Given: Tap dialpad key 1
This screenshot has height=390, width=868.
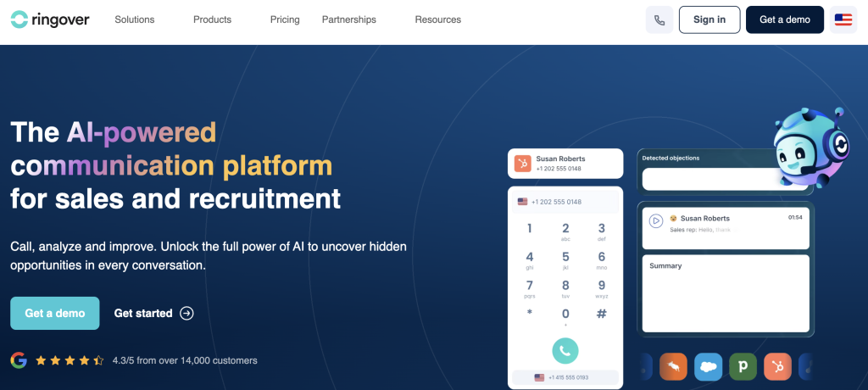Looking at the screenshot, I should 529,230.
